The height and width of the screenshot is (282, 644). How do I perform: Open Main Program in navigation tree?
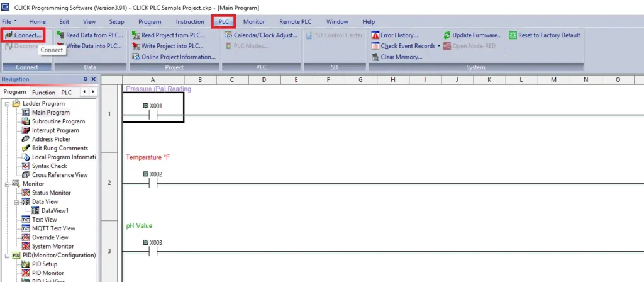pos(51,112)
